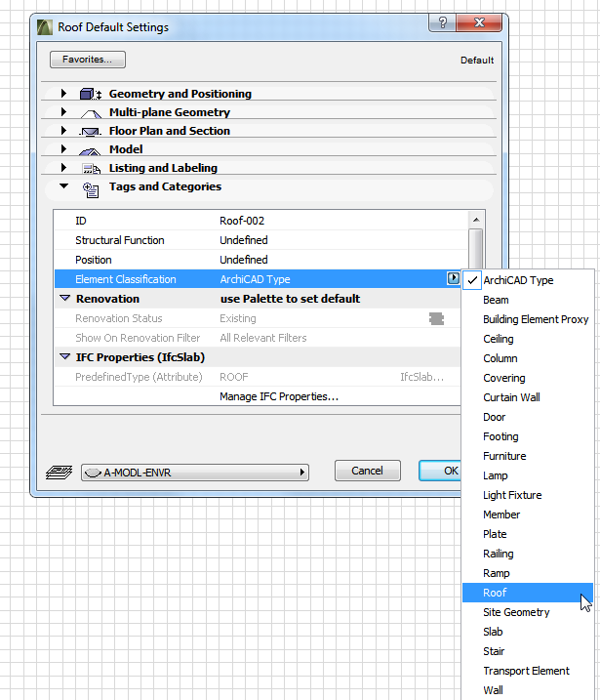Viewport: 600px width, 700px height.
Task: Choose Light Fixture classification
Action: pyautogui.click(x=528, y=495)
